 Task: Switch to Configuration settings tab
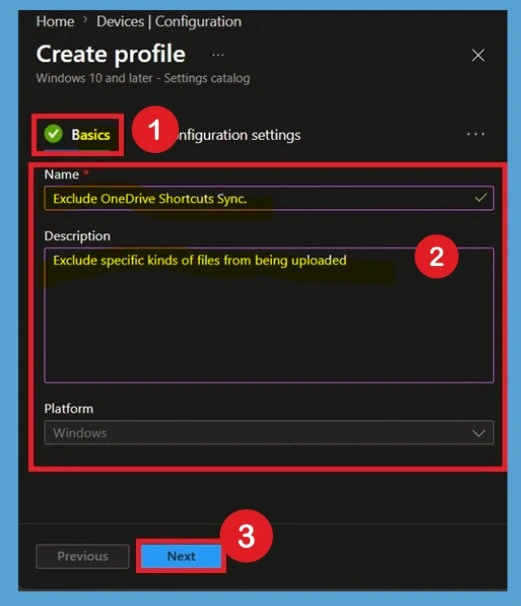(238, 135)
